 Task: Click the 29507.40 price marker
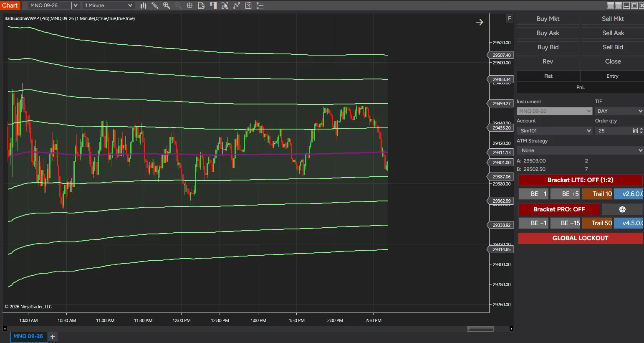point(500,55)
